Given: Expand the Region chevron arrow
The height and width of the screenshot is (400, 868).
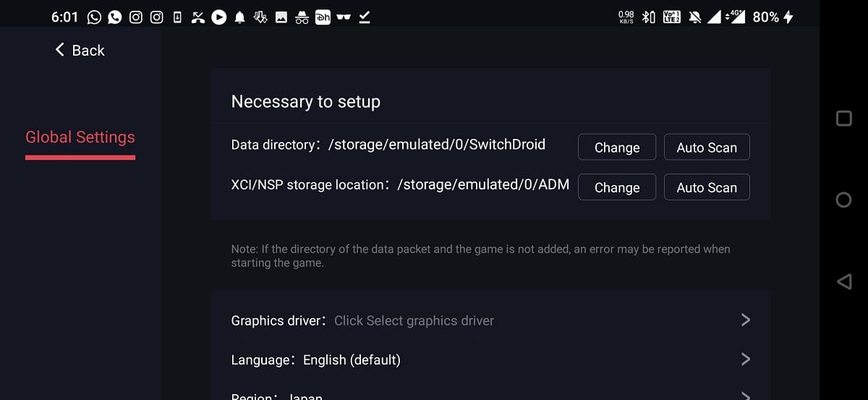Looking at the screenshot, I should (746, 396).
